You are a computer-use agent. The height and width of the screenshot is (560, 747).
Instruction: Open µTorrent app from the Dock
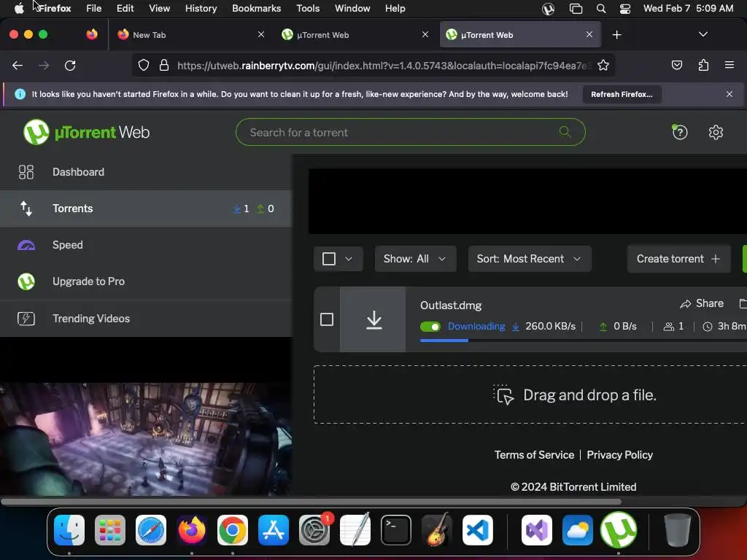click(x=619, y=530)
